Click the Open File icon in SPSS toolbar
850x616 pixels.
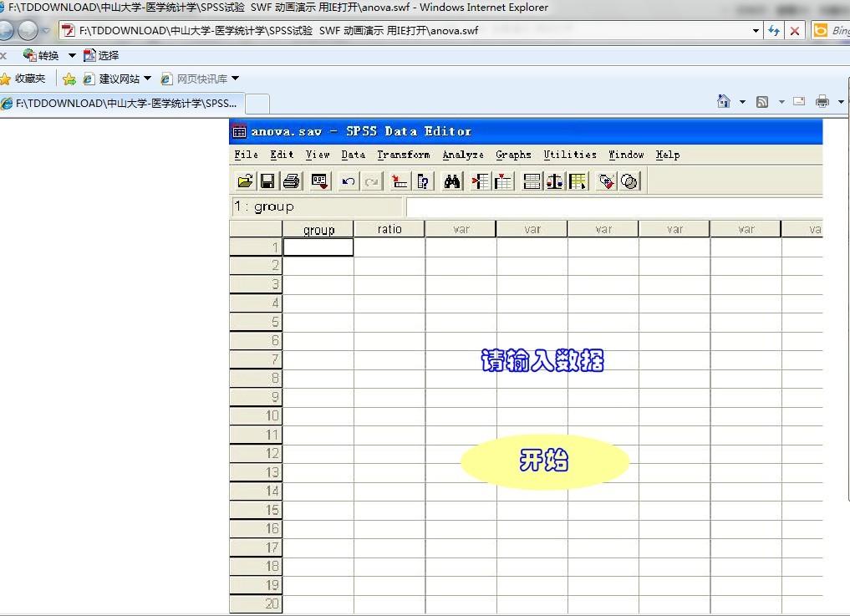tap(245, 181)
